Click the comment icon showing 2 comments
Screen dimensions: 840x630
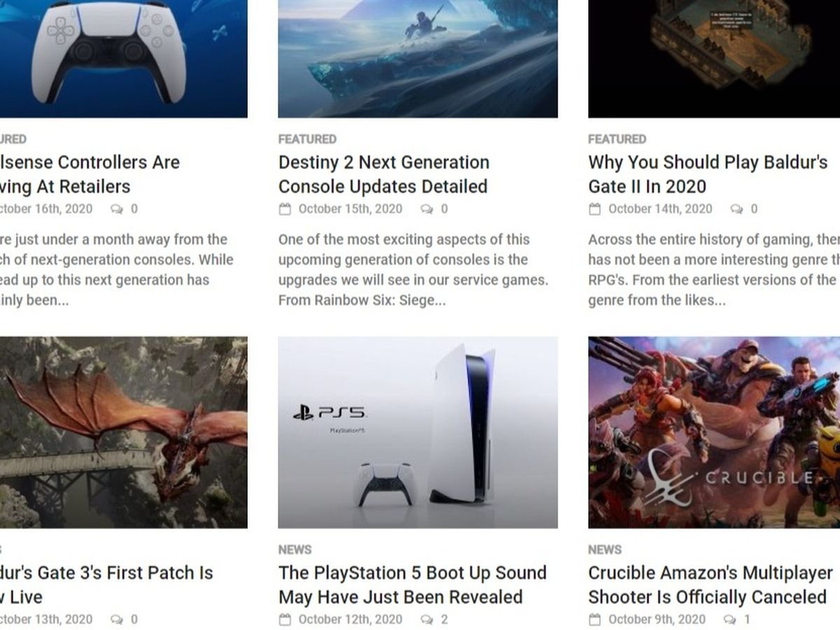426,619
